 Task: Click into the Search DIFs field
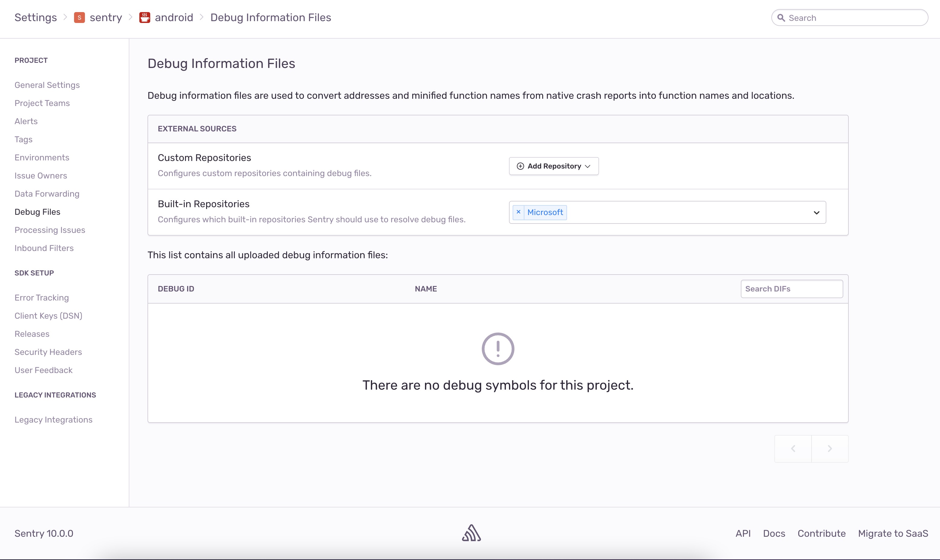pos(791,289)
